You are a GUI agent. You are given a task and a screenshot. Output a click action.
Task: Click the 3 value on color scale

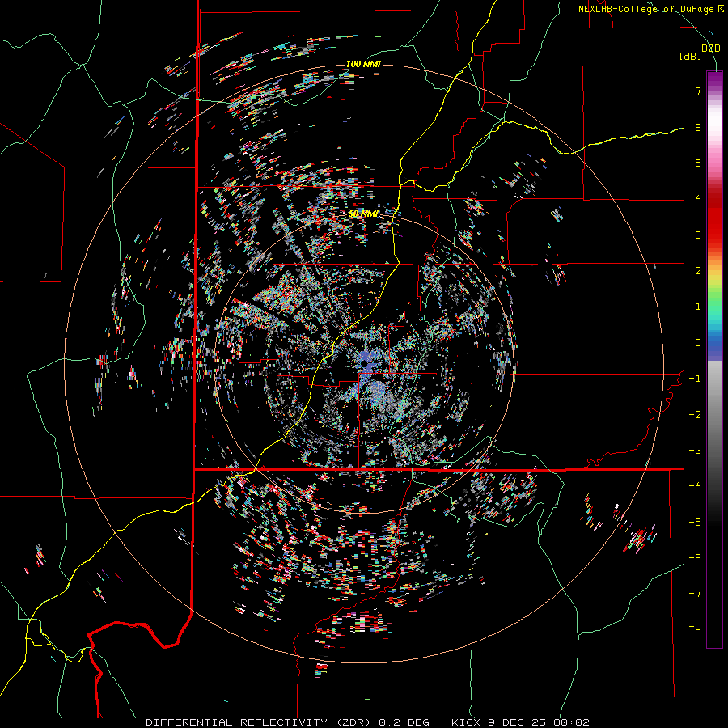pyautogui.click(x=698, y=235)
